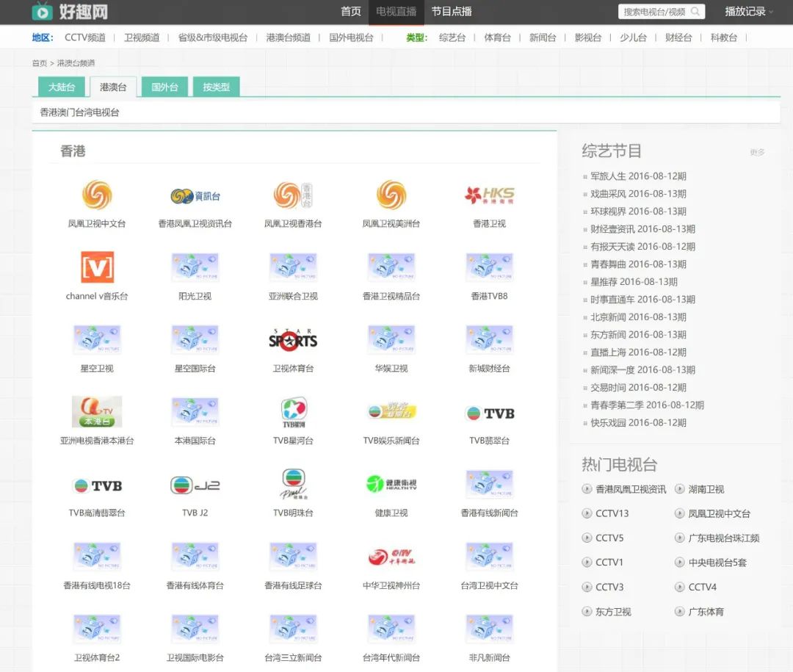
Task: Click the STAR Sports 卫视体育台 logo
Action: pyautogui.click(x=293, y=339)
